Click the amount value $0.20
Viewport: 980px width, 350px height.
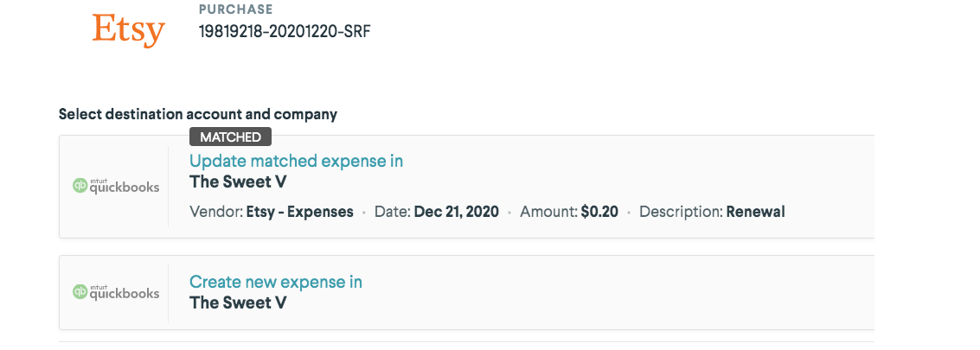(x=599, y=212)
